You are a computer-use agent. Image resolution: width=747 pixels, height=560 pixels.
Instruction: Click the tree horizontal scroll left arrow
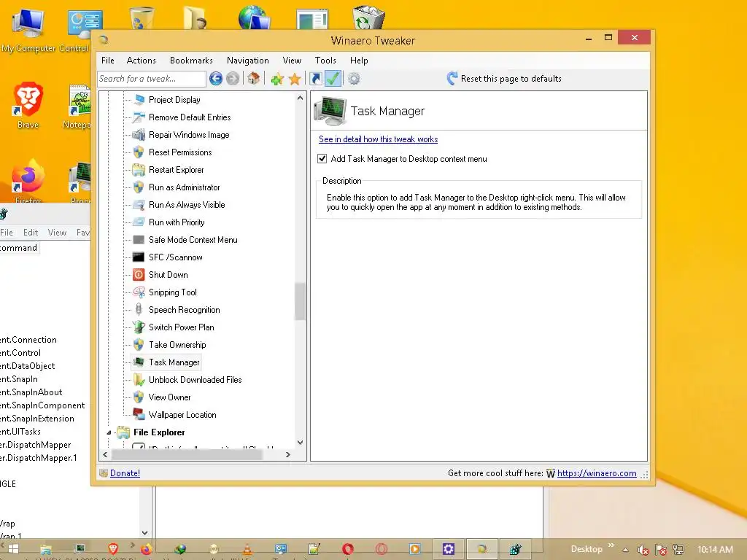click(x=105, y=455)
